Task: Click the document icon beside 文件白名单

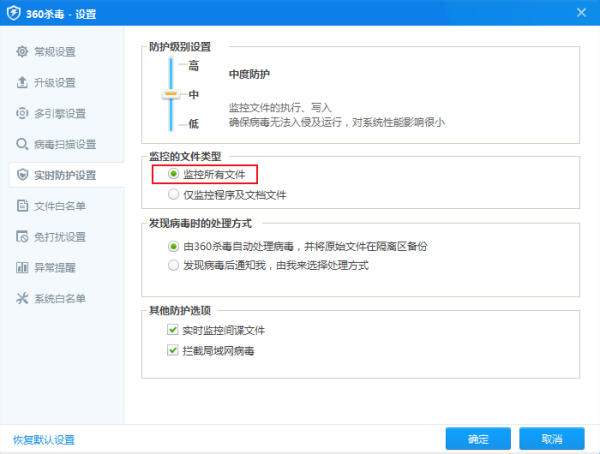Action: click(x=22, y=206)
